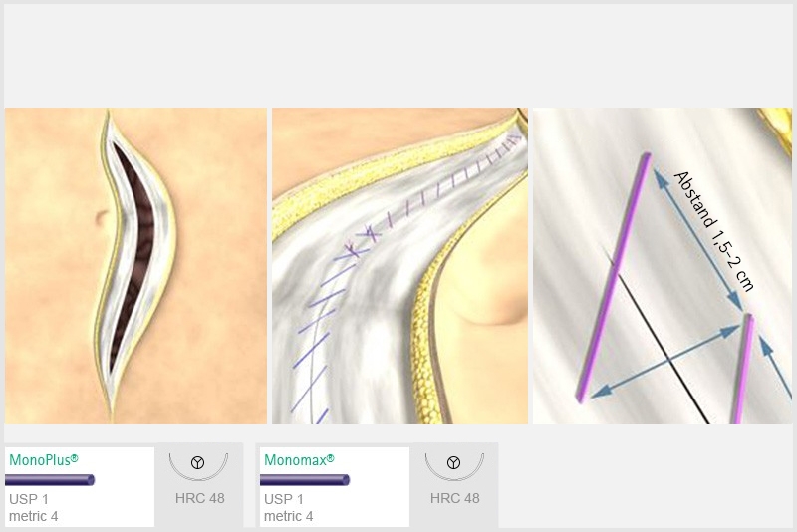
Task: Click the crossed knot stitches on the suture line
Action: pyautogui.click(x=362, y=241)
